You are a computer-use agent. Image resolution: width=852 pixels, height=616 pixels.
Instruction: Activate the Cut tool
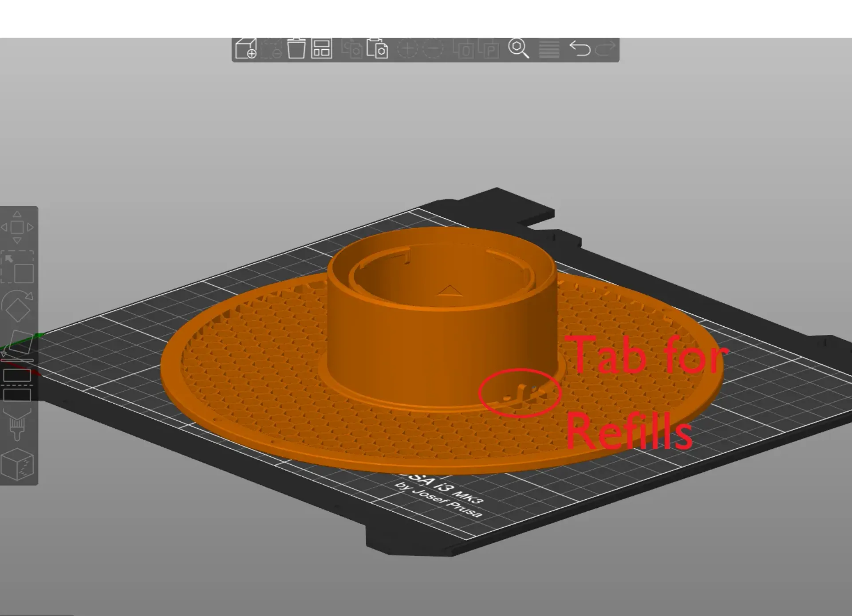(17, 385)
